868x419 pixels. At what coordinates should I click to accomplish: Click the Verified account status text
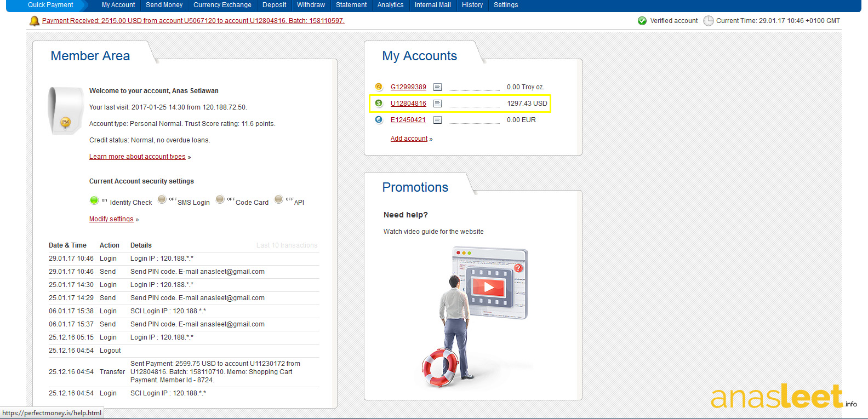(x=674, y=21)
